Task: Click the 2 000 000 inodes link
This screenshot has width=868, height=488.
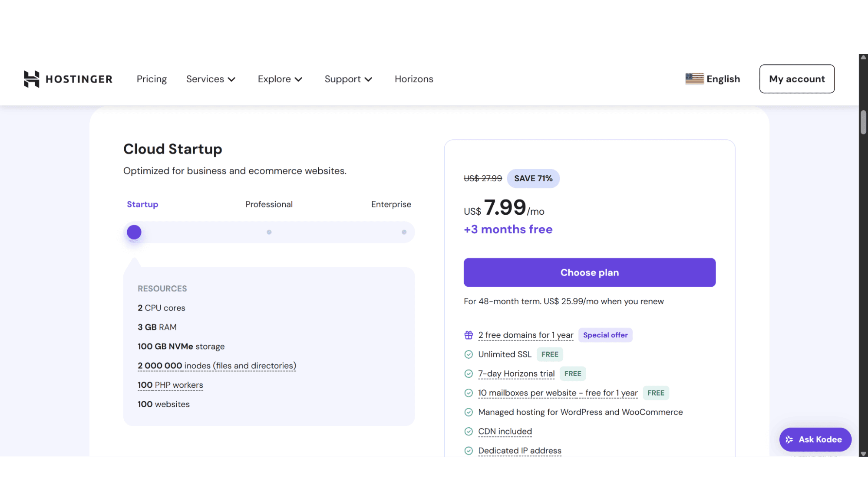Action: (x=217, y=366)
